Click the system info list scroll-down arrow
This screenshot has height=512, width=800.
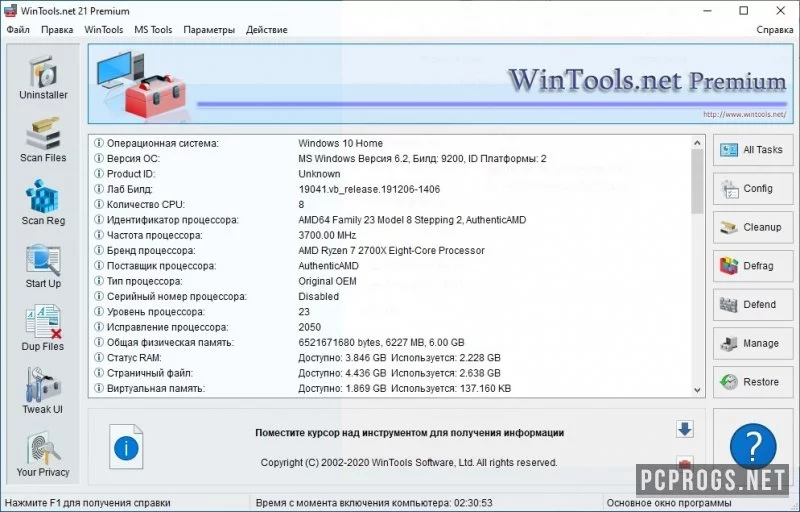[697, 390]
